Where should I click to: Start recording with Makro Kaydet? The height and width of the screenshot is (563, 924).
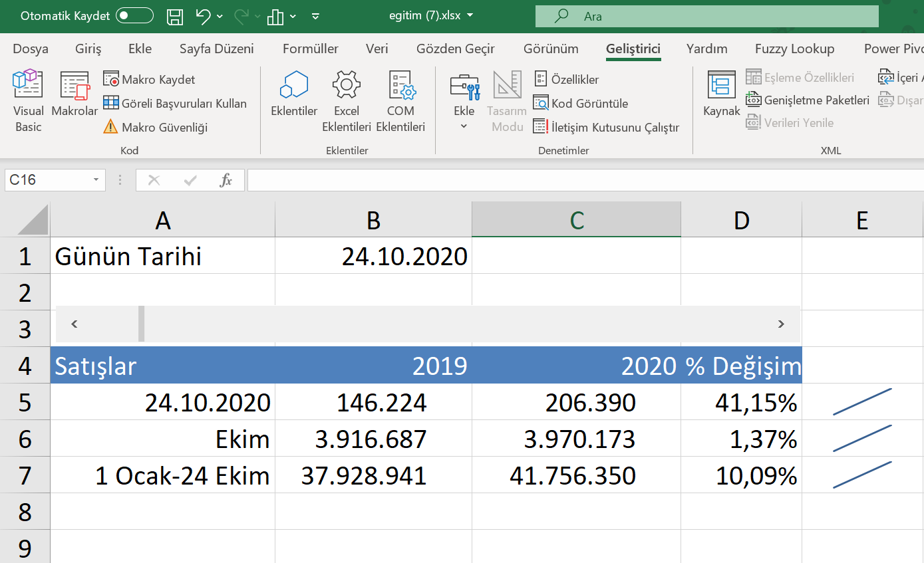149,80
